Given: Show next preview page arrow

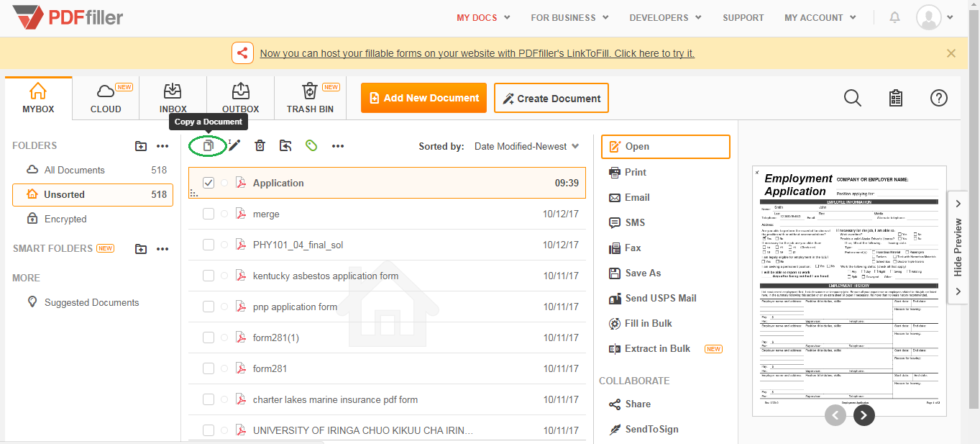Looking at the screenshot, I should 864,414.
